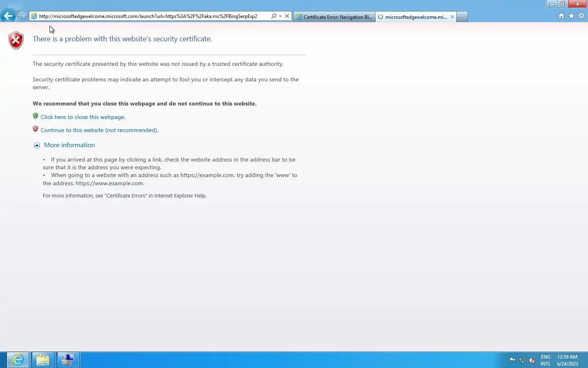588x368 pixels.
Task: Click the network tray icon
Action: tap(522, 360)
